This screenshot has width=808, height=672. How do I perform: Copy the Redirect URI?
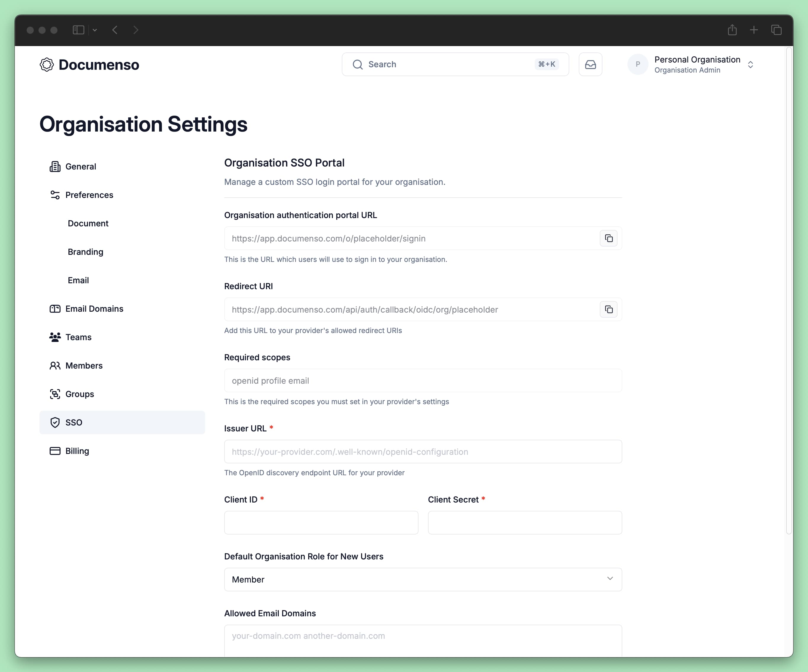click(608, 309)
